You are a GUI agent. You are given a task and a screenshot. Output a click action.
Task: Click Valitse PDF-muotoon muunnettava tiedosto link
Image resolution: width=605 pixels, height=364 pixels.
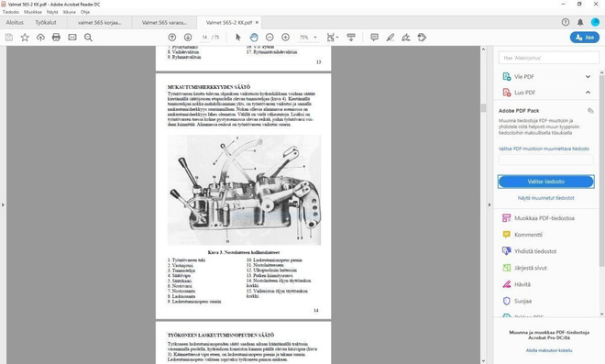tap(544, 149)
